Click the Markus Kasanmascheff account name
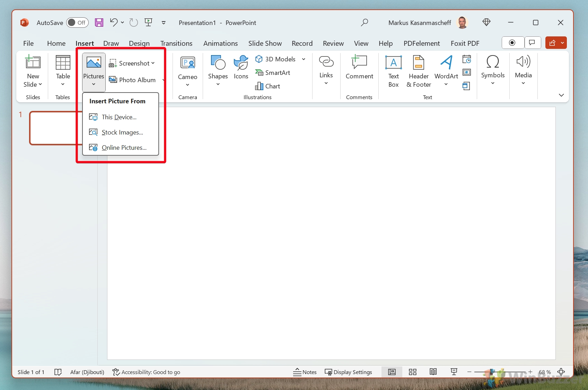This screenshot has height=390, width=588. tap(420, 23)
